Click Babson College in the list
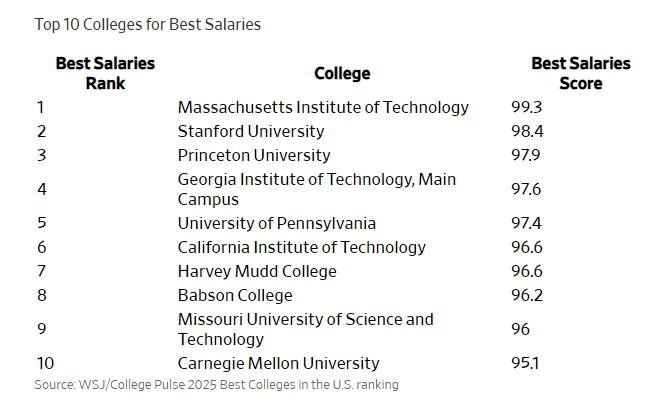This screenshot has height=397, width=652. click(235, 296)
